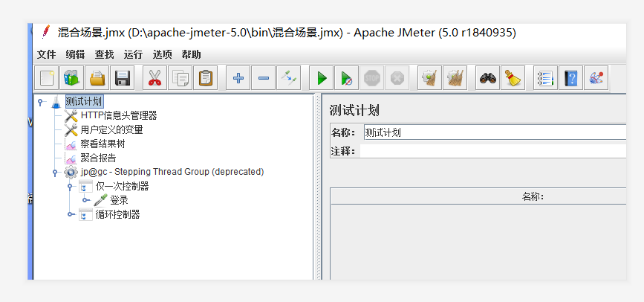644x302 pixels.
Task: Start the test with green play icon
Action: tap(321, 77)
